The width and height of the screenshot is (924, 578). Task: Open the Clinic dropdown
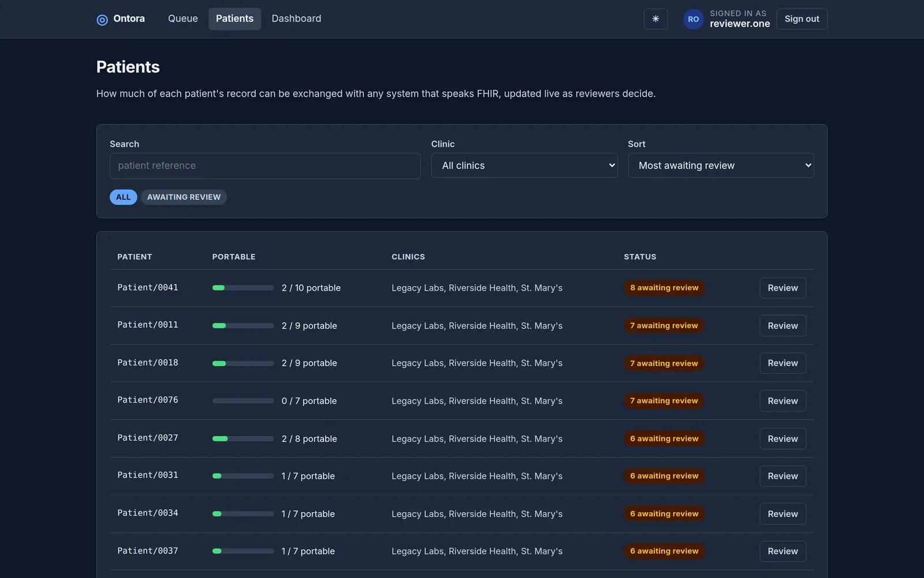[524, 165]
